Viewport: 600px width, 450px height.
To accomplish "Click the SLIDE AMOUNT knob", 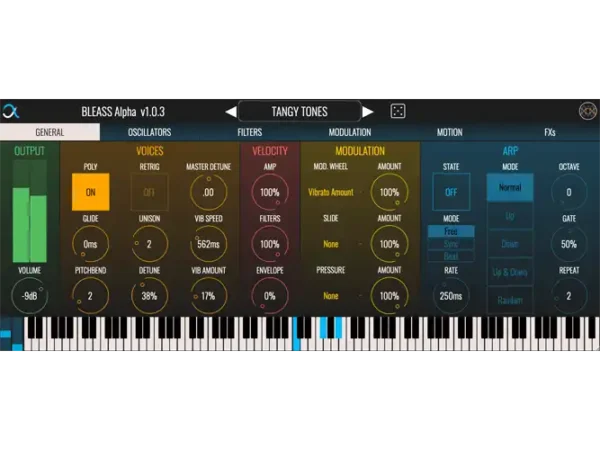I will [389, 244].
